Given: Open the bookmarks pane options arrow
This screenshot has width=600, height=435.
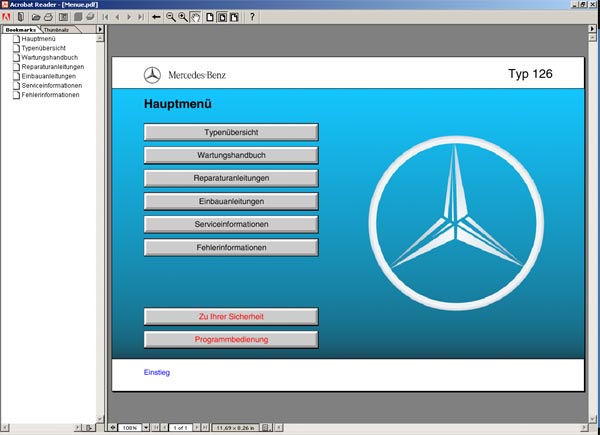Looking at the screenshot, I should 100,29.
